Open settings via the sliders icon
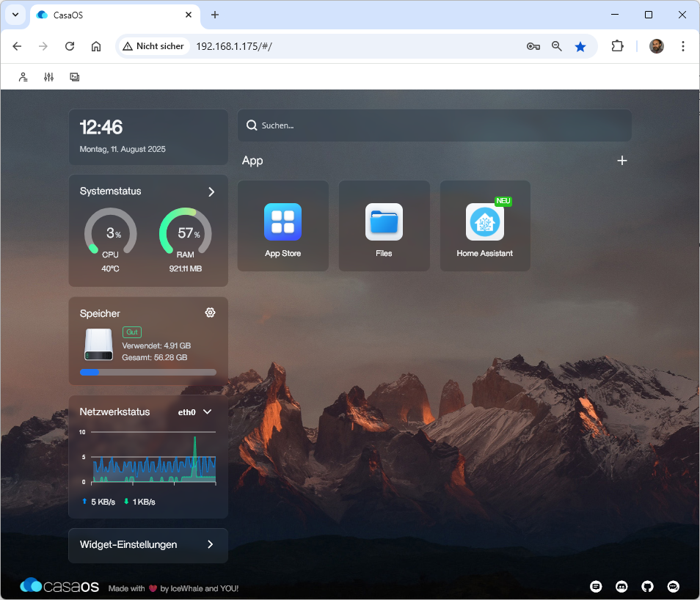 pyautogui.click(x=48, y=77)
